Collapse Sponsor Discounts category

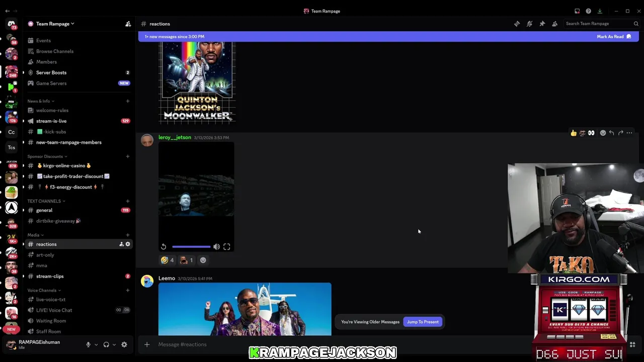click(47, 156)
